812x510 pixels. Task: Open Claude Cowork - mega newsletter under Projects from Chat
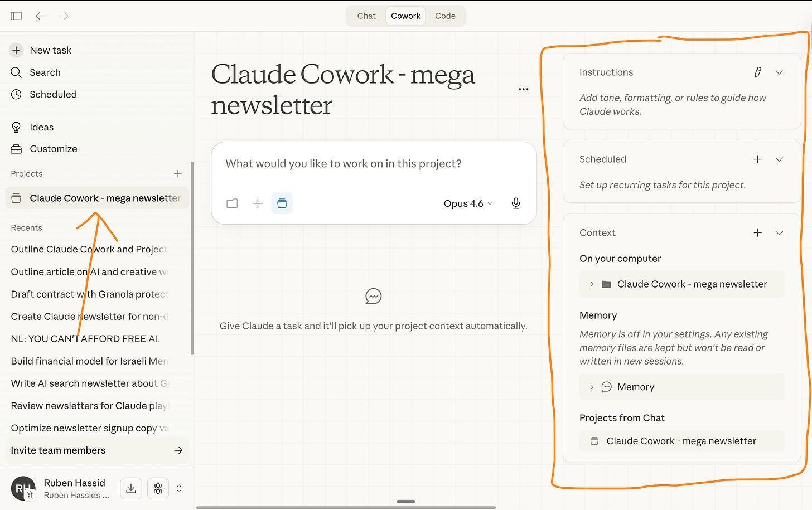pyautogui.click(x=681, y=441)
